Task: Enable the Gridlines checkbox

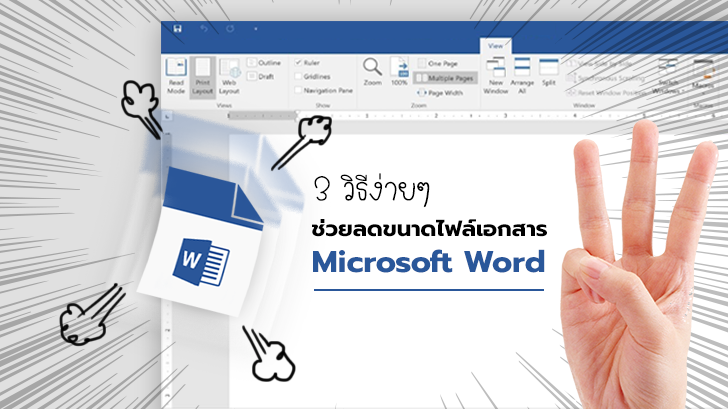Action: pos(313,76)
